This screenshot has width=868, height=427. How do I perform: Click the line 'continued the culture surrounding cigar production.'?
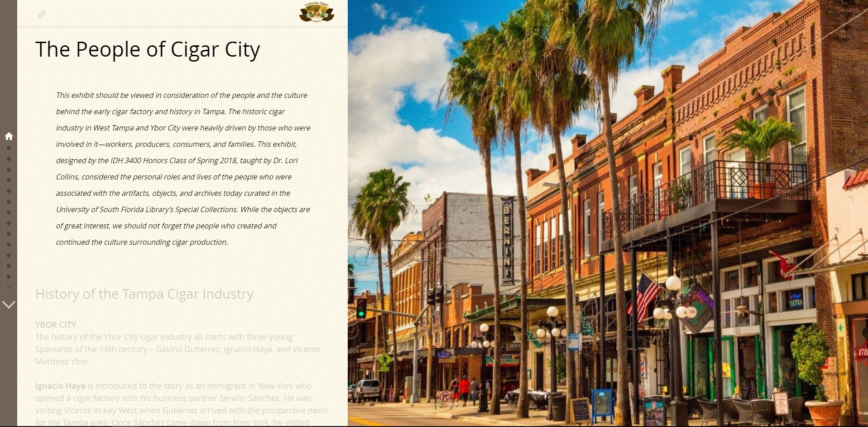click(142, 242)
